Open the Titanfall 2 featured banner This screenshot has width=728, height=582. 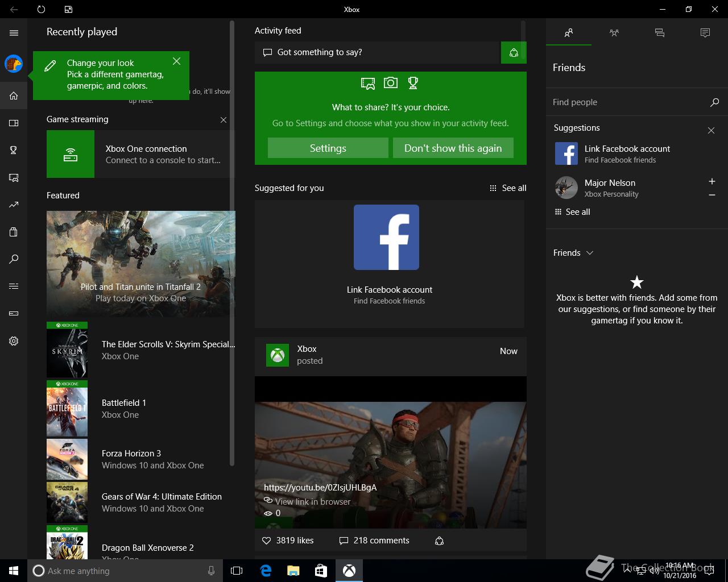coord(140,264)
